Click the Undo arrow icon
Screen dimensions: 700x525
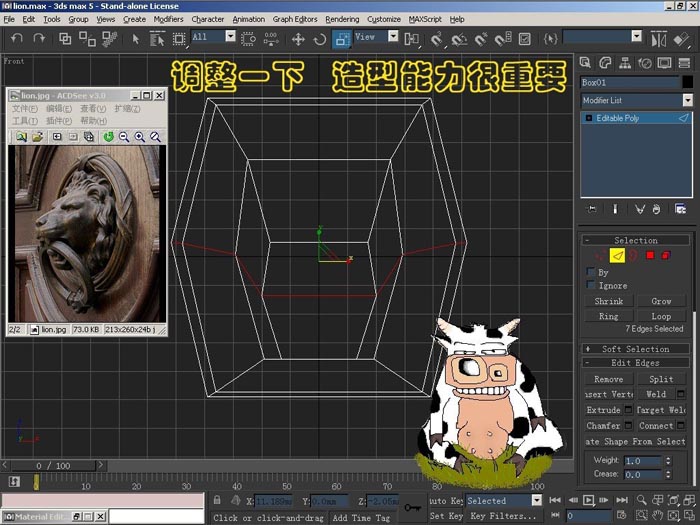17,38
